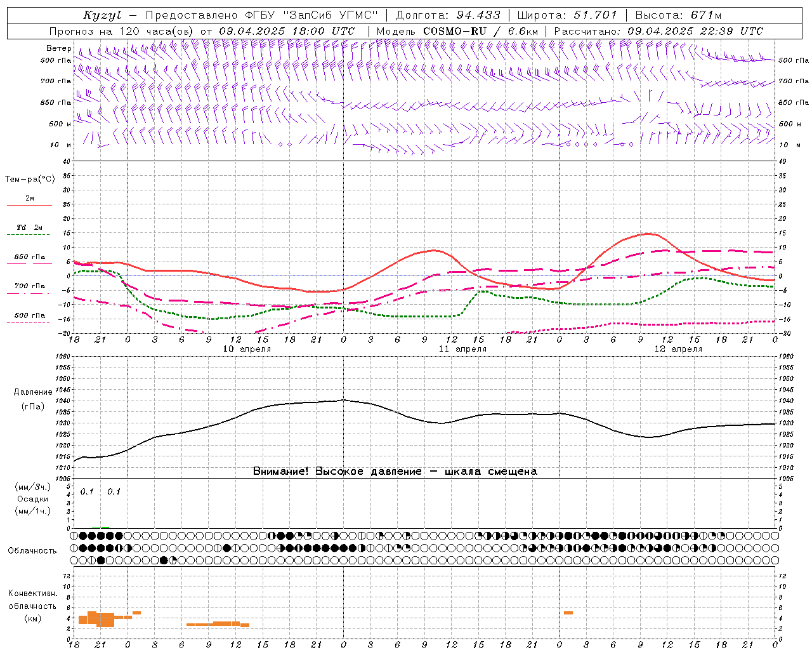
Task: Click the Ветер wind panel label
Action: pos(58,48)
